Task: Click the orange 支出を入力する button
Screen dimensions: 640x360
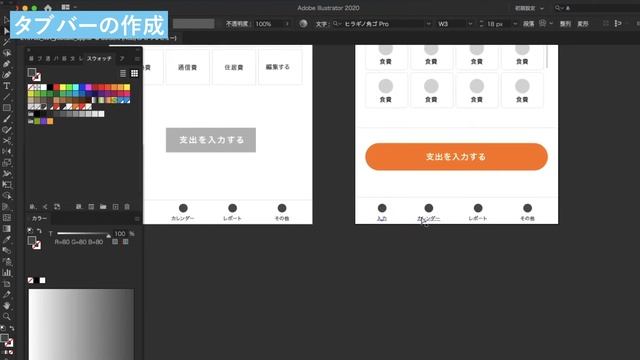Action: [456, 157]
